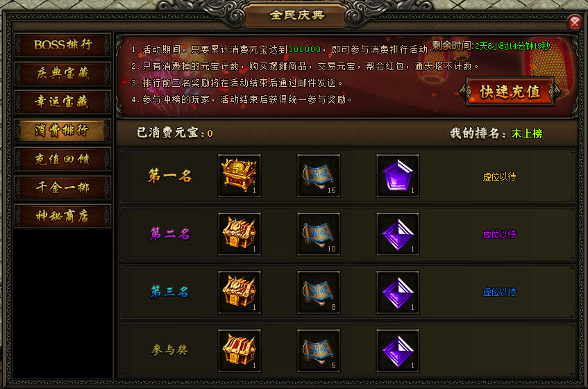Select third place scroll reward with 8
The height and width of the screenshot is (389, 588).
click(x=319, y=292)
